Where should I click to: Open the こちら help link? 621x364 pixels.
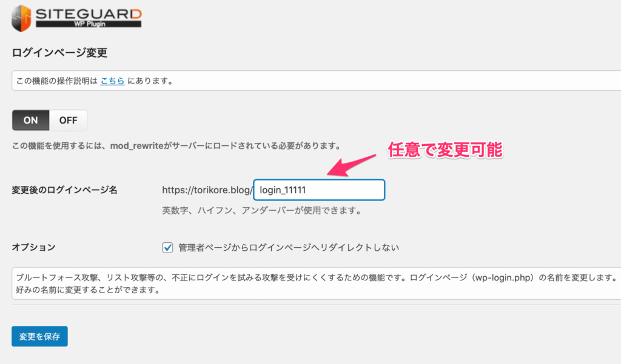[x=112, y=81]
